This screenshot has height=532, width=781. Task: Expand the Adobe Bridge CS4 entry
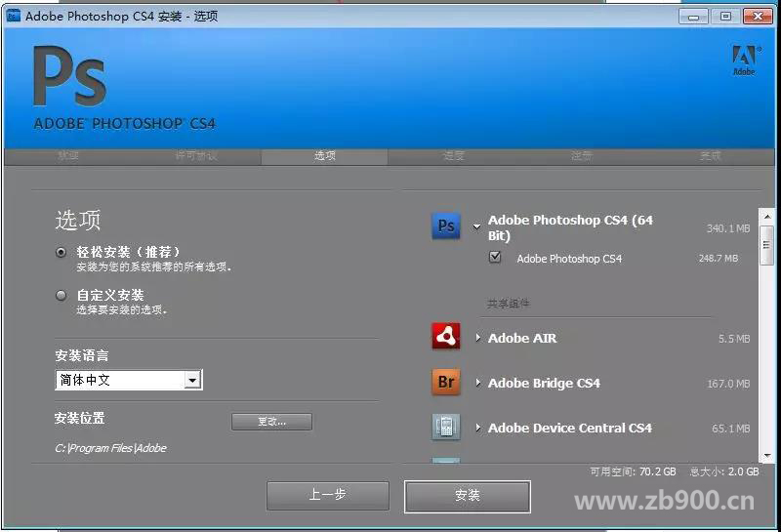point(478,383)
